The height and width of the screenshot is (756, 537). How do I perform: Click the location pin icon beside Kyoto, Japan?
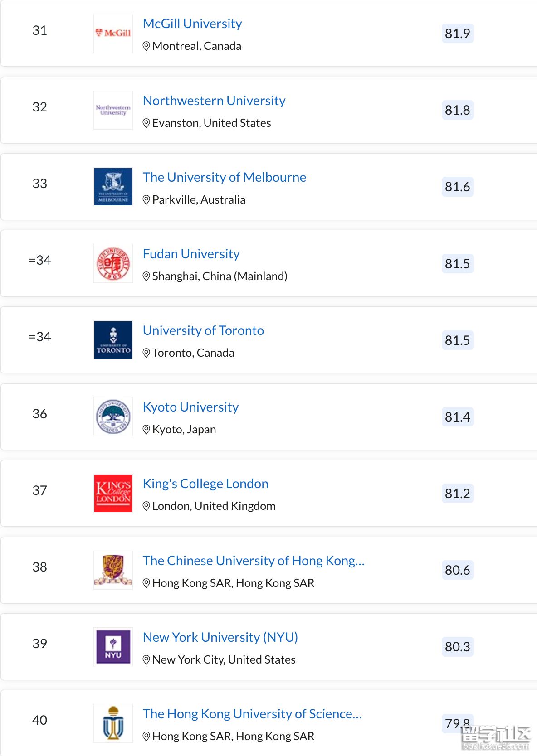146,430
